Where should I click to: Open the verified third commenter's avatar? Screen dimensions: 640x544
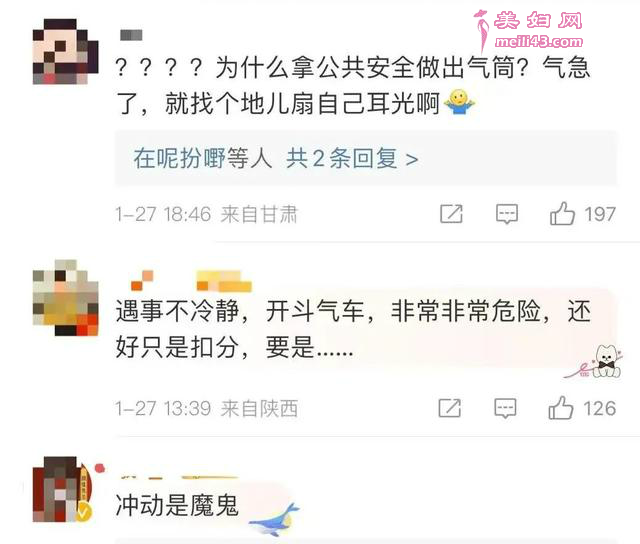pos(62,489)
